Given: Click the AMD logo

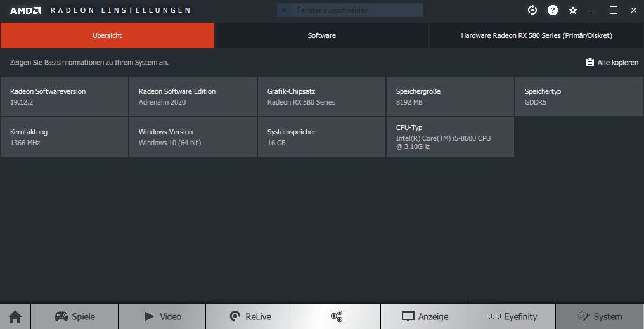Looking at the screenshot, I should [x=25, y=10].
